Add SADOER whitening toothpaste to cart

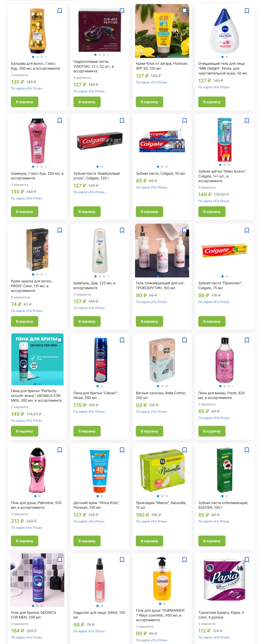coord(212,541)
